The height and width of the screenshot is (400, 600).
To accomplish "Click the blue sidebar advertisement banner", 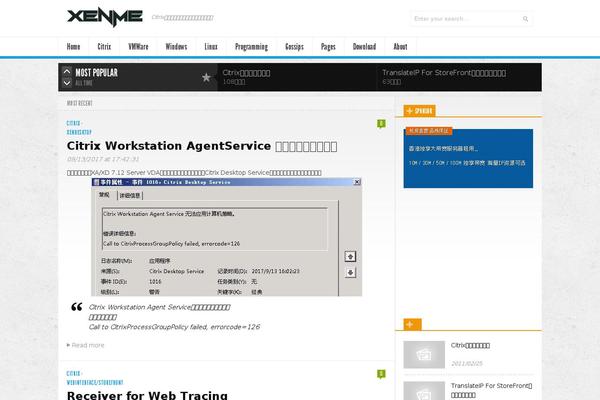I will click(x=468, y=158).
